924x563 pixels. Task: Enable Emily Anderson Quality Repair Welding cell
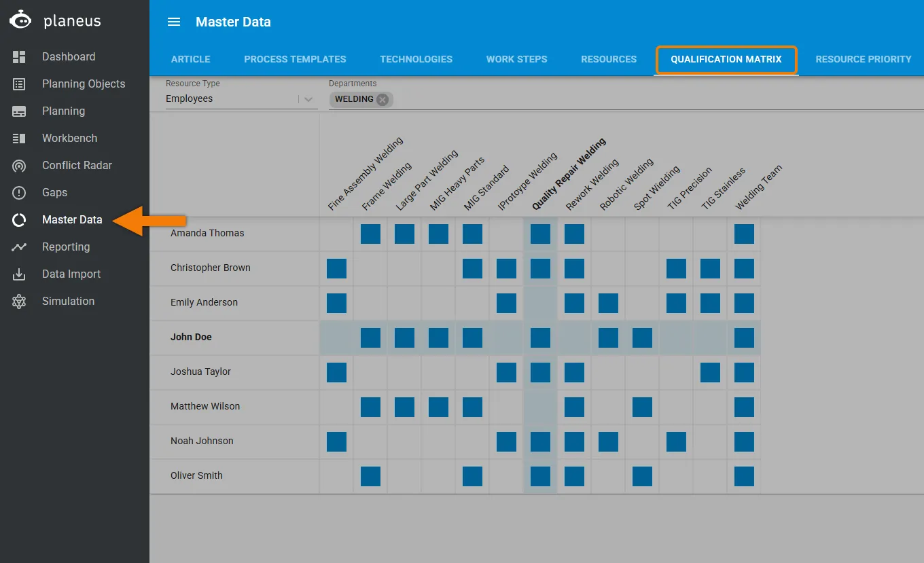(540, 303)
